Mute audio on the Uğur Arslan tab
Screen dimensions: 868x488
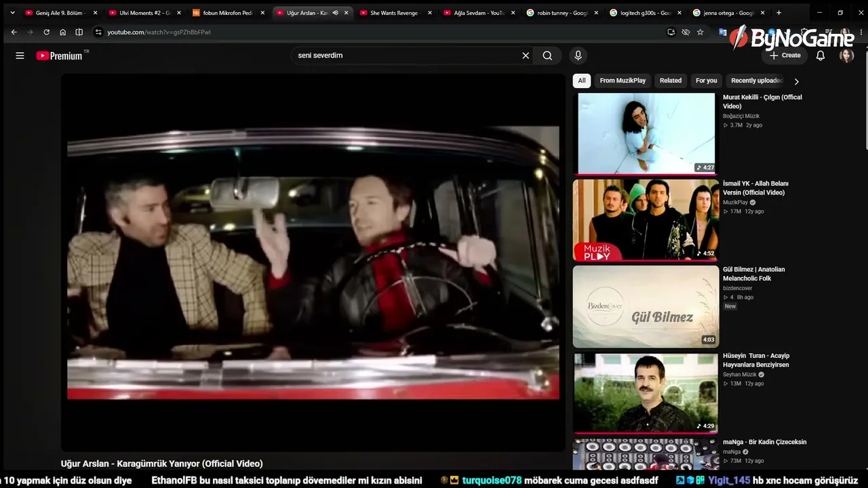pyautogui.click(x=335, y=12)
